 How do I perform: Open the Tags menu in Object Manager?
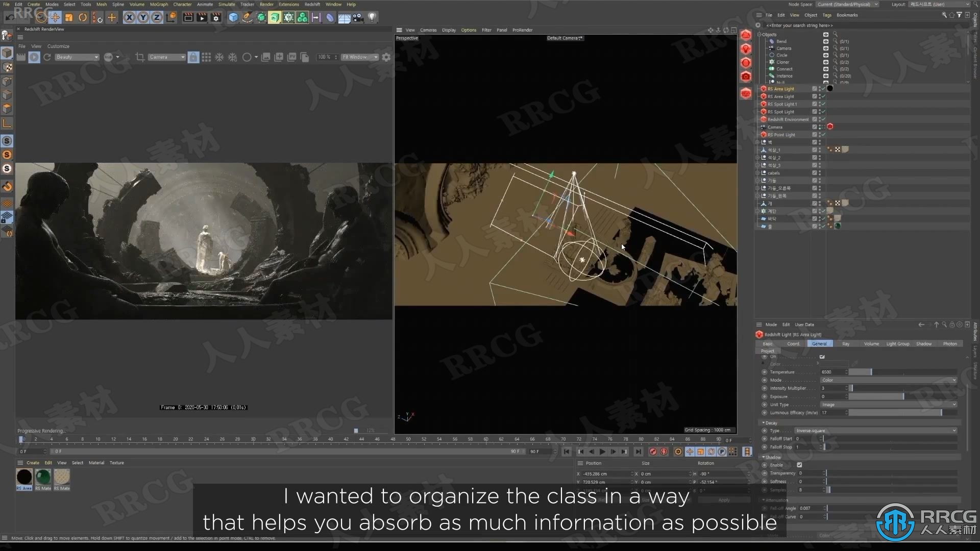coord(827,15)
